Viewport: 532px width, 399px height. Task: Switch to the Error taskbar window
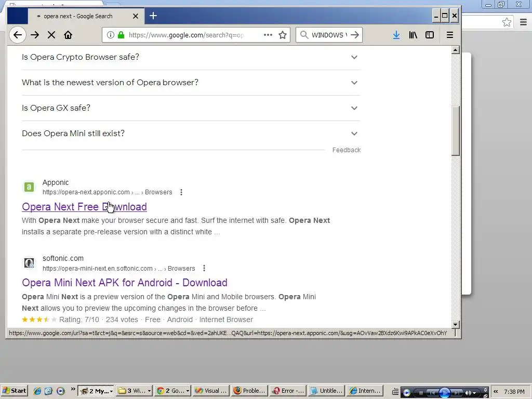point(288,391)
